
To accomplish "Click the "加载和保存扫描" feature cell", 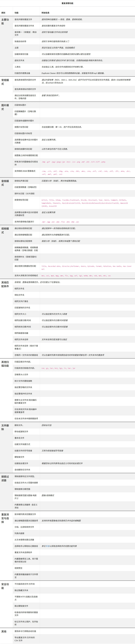I will point(26,54).
